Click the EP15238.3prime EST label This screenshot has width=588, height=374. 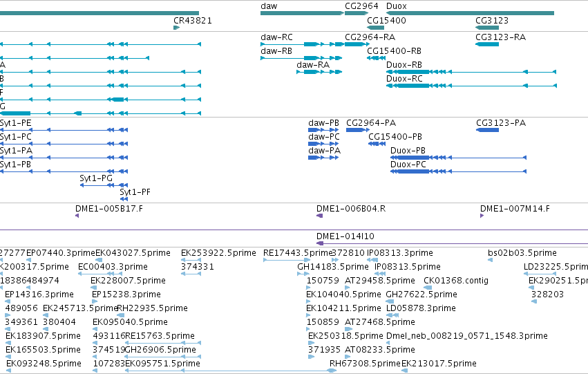point(126,294)
